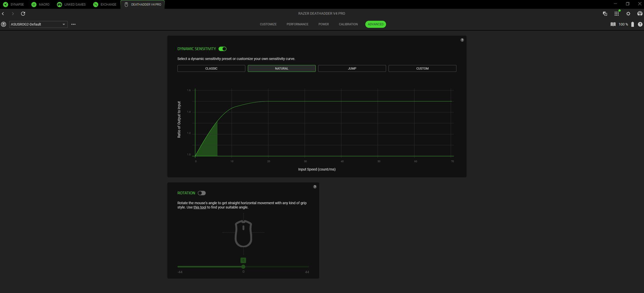Click the battery status icon
The height and width of the screenshot is (293, 644).
(632, 24)
